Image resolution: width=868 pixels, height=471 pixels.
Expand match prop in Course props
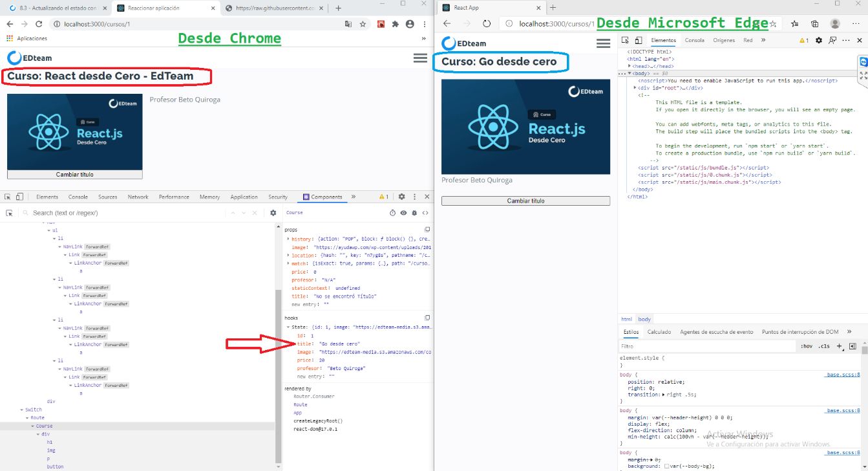tap(288, 263)
